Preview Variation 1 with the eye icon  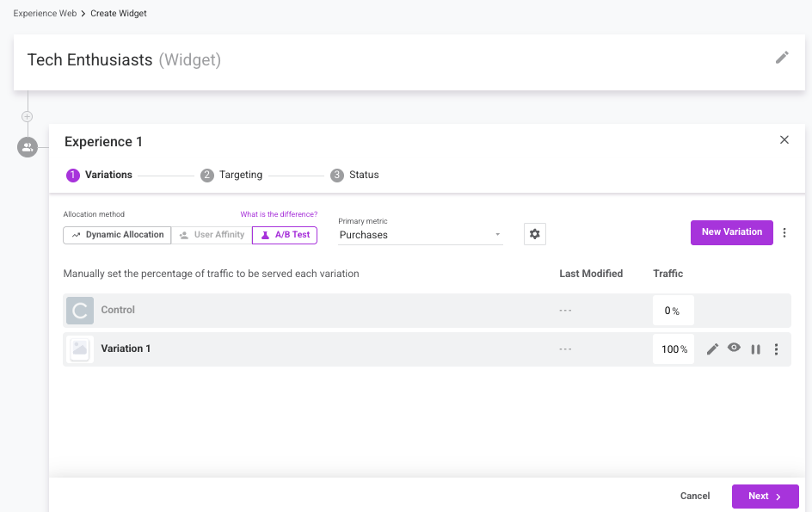pyautogui.click(x=734, y=348)
